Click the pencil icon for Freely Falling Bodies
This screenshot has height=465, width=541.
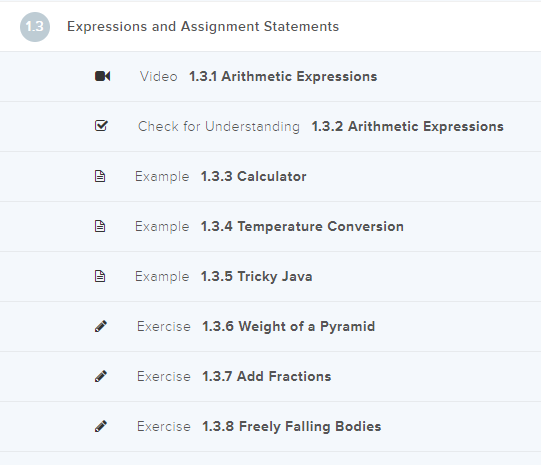pos(101,426)
